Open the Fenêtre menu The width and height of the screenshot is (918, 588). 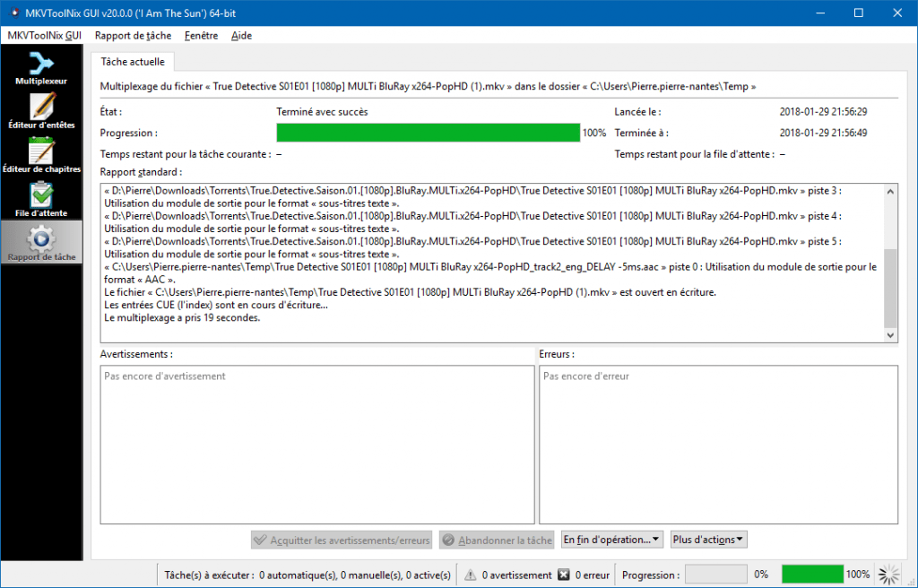coord(201,36)
